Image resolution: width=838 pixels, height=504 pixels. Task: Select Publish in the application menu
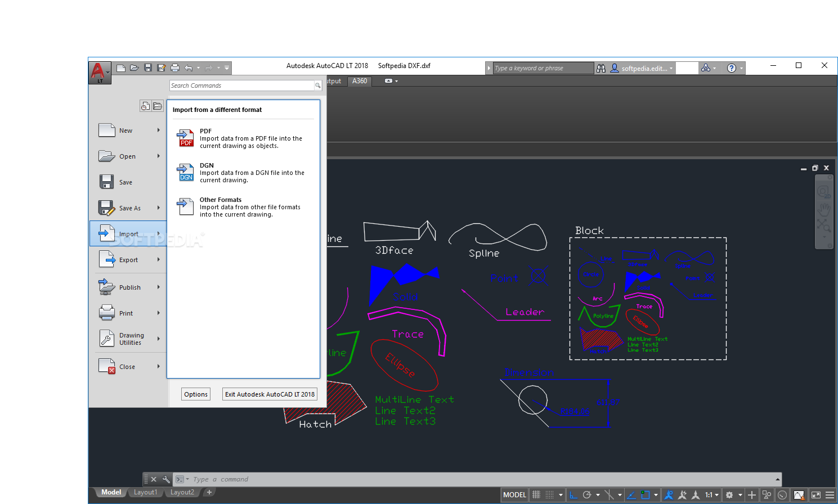tap(128, 287)
